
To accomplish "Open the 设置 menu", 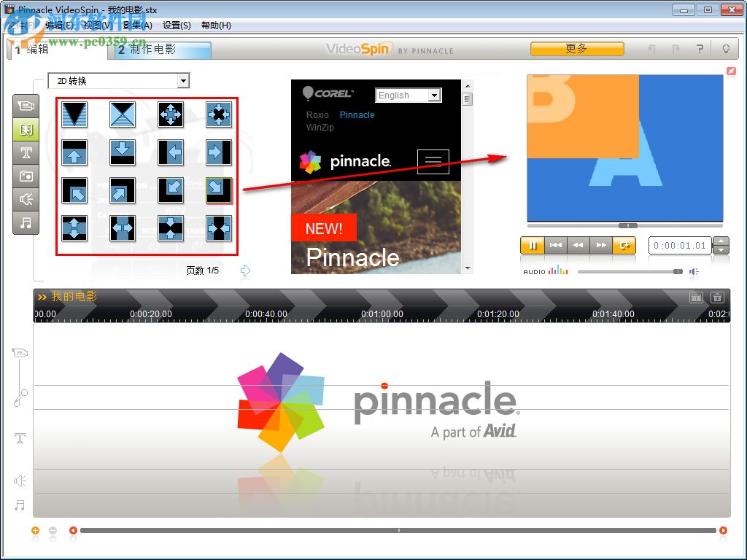I will click(177, 25).
